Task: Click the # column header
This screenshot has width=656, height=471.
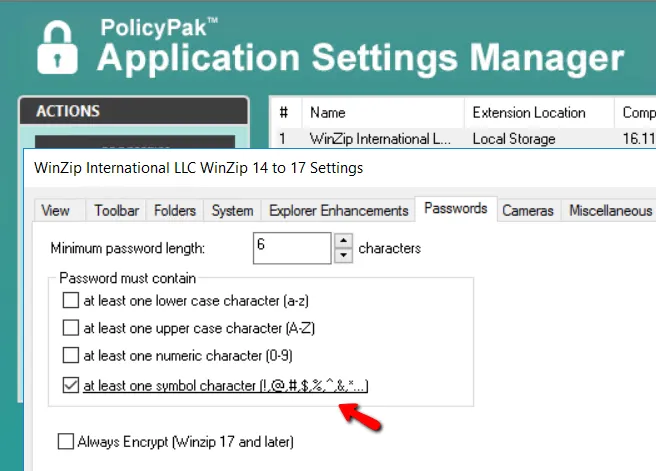Action: [x=285, y=113]
